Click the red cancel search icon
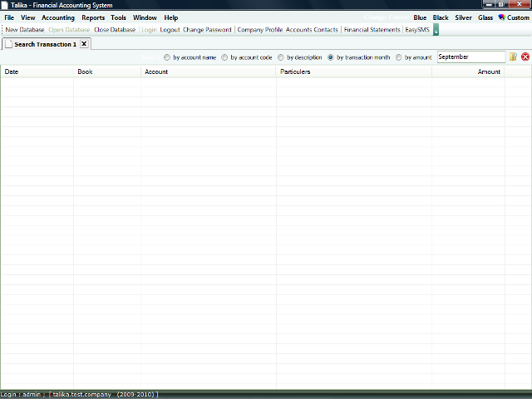The height and width of the screenshot is (399, 532). tap(525, 57)
